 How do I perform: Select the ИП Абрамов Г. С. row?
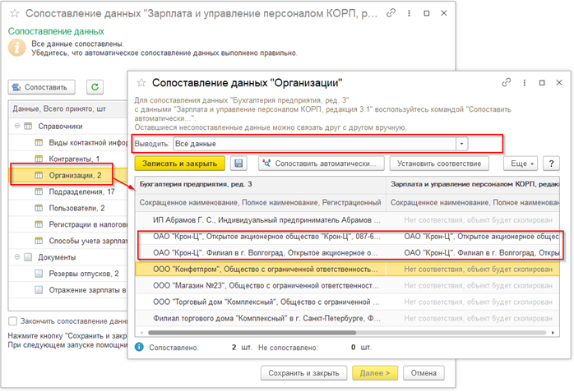pos(347,220)
